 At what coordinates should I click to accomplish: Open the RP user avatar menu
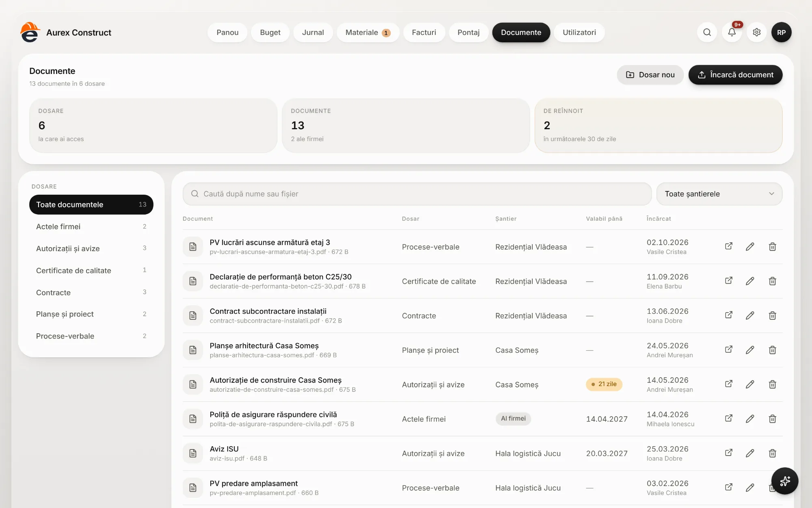tap(781, 33)
